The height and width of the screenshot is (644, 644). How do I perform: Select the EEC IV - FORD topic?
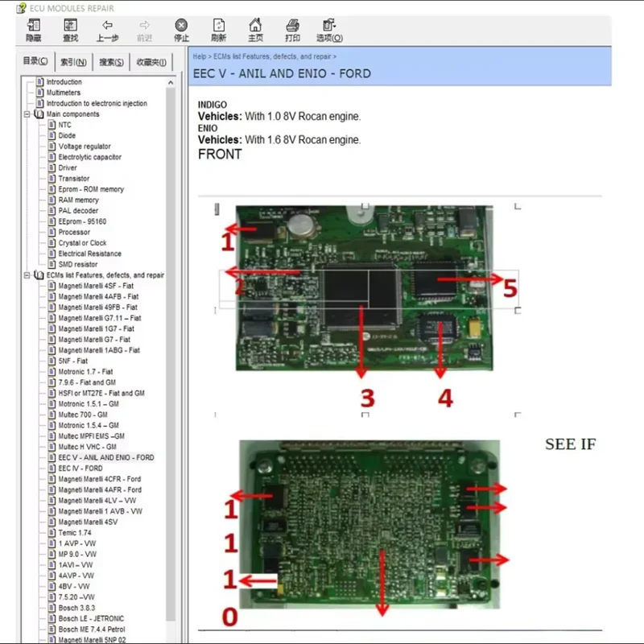80,469
